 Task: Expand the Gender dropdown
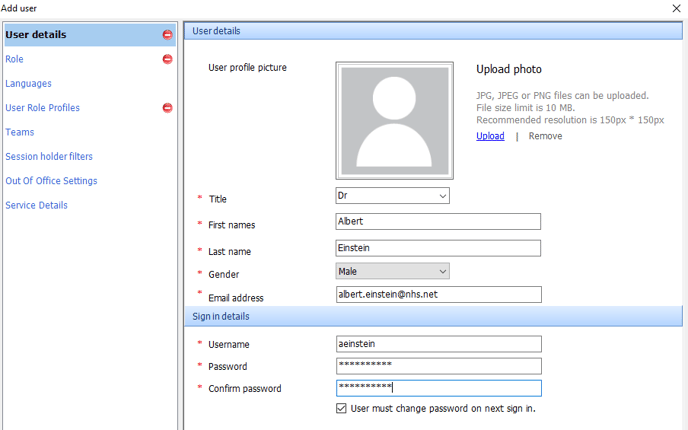(392, 271)
